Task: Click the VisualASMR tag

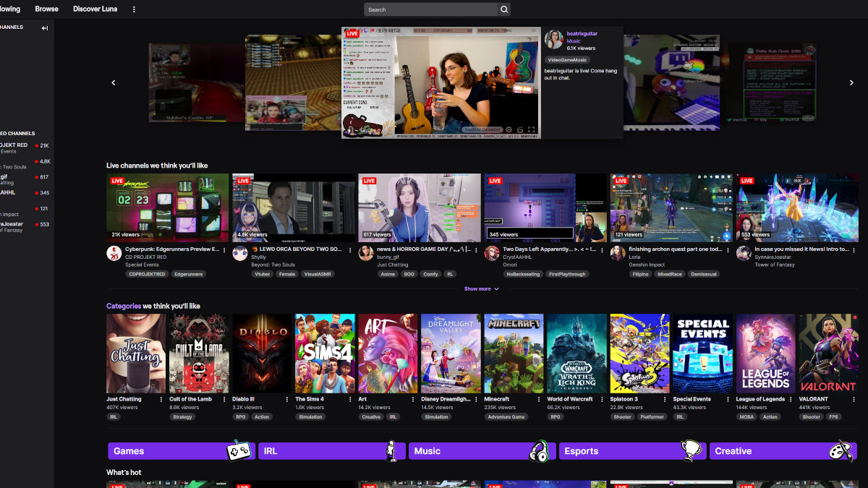Action: coord(318,275)
